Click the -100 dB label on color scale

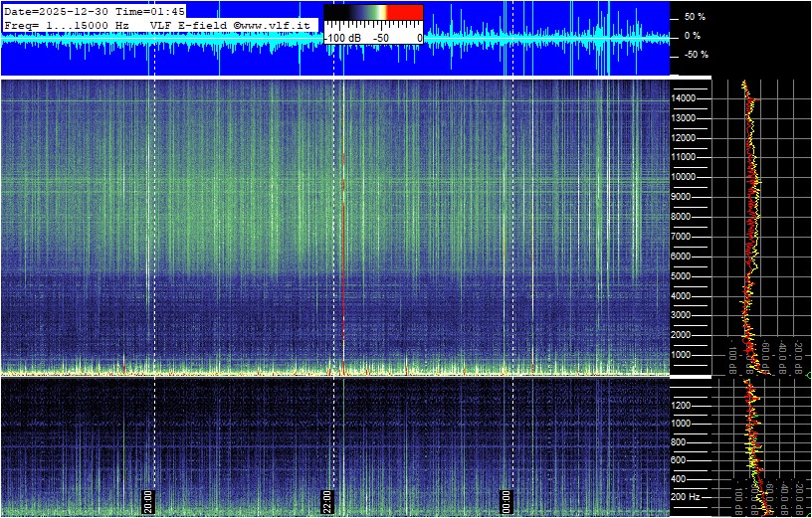(343, 38)
